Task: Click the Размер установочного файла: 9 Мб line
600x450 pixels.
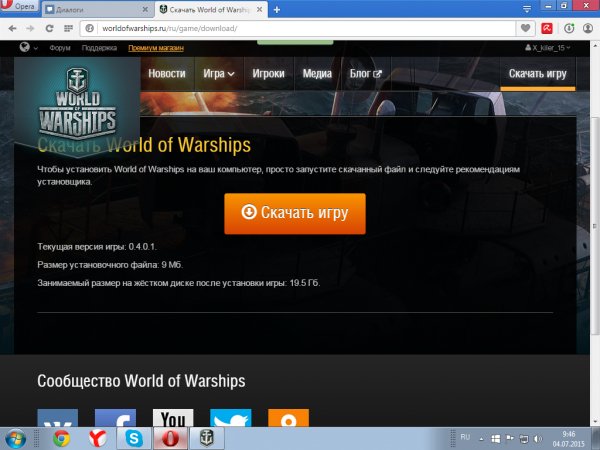Action: coord(110,265)
